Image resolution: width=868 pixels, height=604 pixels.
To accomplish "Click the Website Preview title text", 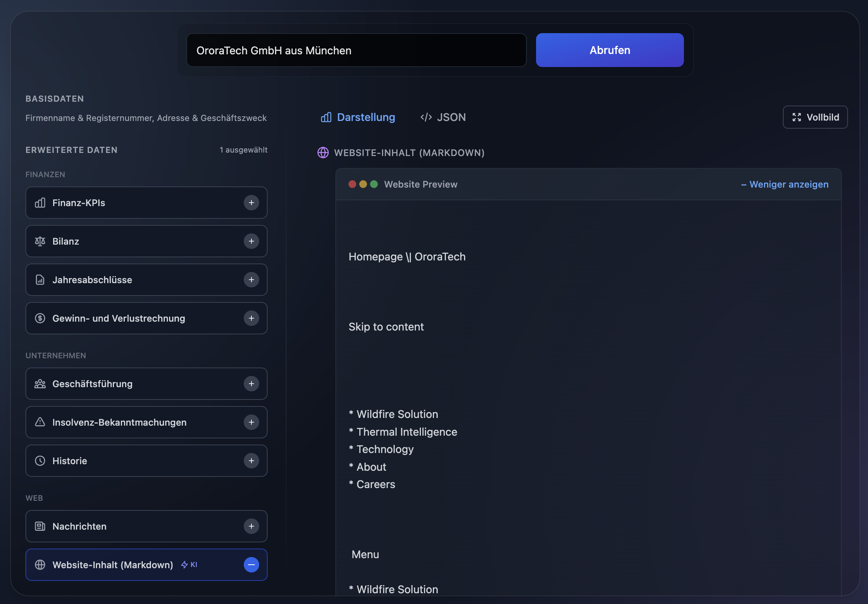I will point(421,184).
